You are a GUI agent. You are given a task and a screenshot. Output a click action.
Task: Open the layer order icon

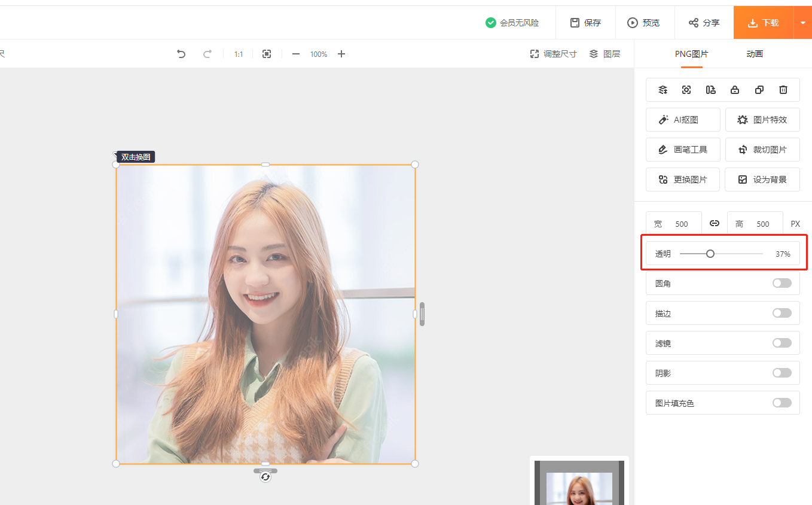tap(663, 90)
